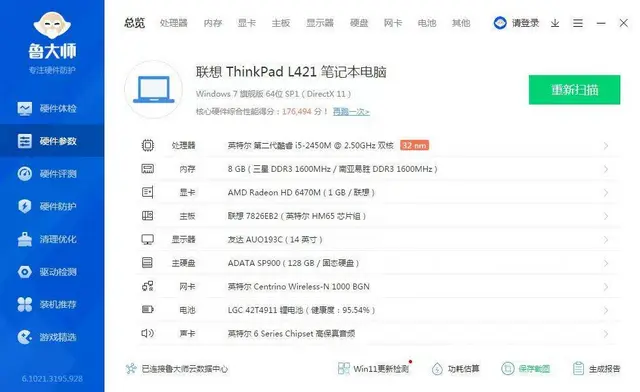This screenshot has width=640, height=392.
Task: Open 驱动检测 sidebar item
Action: [x=52, y=272]
